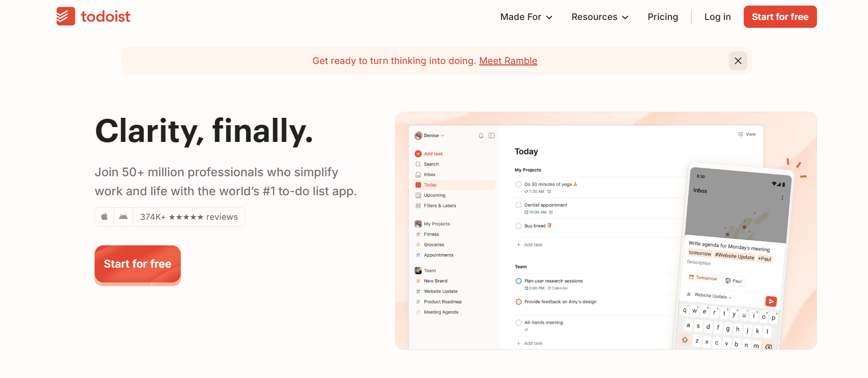
Task: Check off the Dentist appointment task
Action: [x=518, y=205]
